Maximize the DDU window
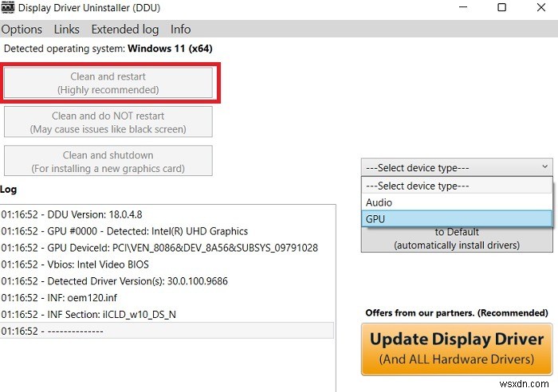This screenshot has height=392, width=558. [x=501, y=7]
